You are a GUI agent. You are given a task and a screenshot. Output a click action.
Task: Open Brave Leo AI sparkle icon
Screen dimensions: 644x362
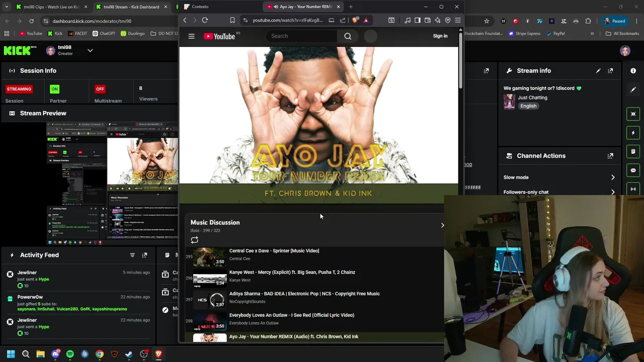pyautogui.click(x=437, y=20)
